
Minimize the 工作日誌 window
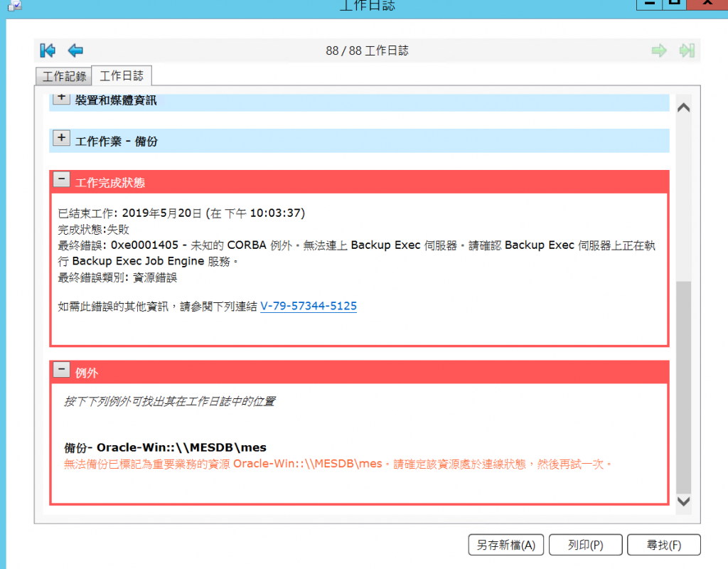(650, 4)
